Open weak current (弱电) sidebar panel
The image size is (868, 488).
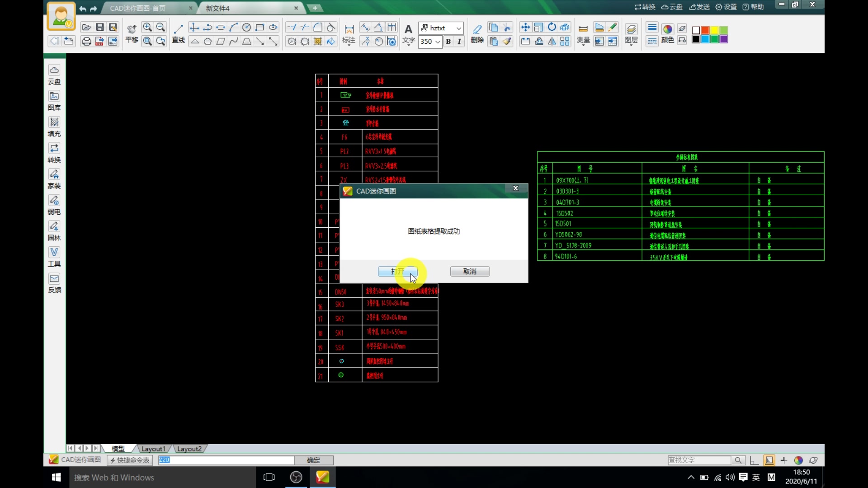click(54, 205)
